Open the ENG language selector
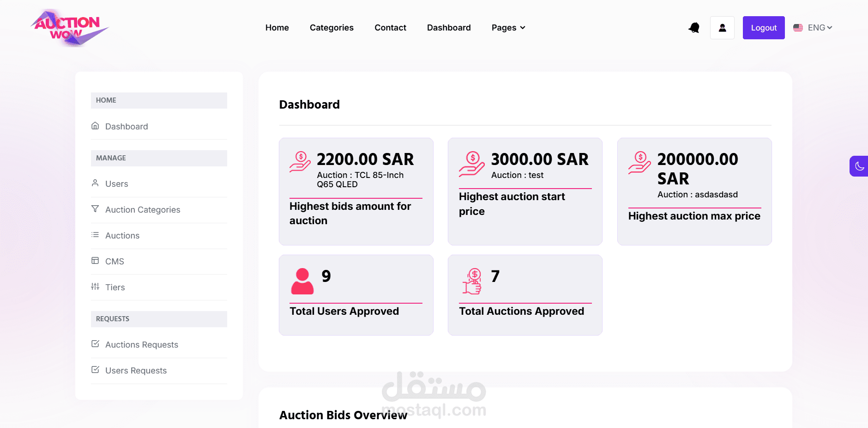868x428 pixels. click(x=813, y=28)
